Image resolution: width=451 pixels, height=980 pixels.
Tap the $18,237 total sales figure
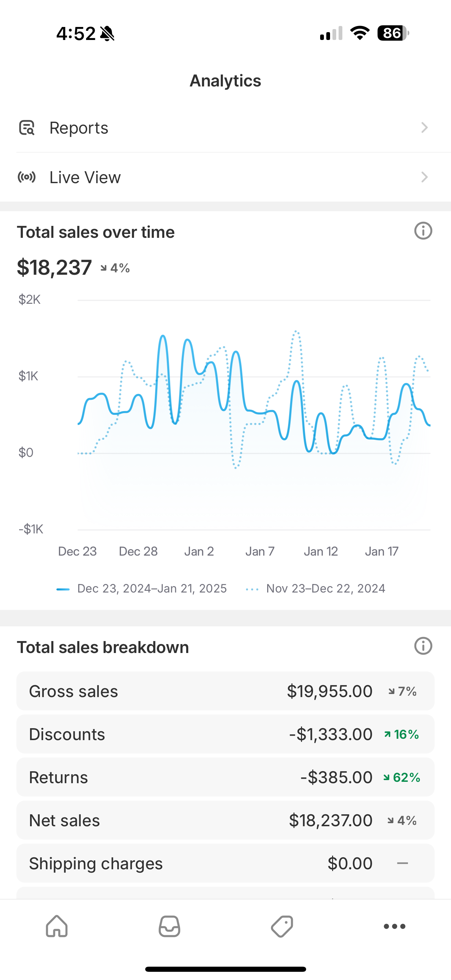click(54, 268)
